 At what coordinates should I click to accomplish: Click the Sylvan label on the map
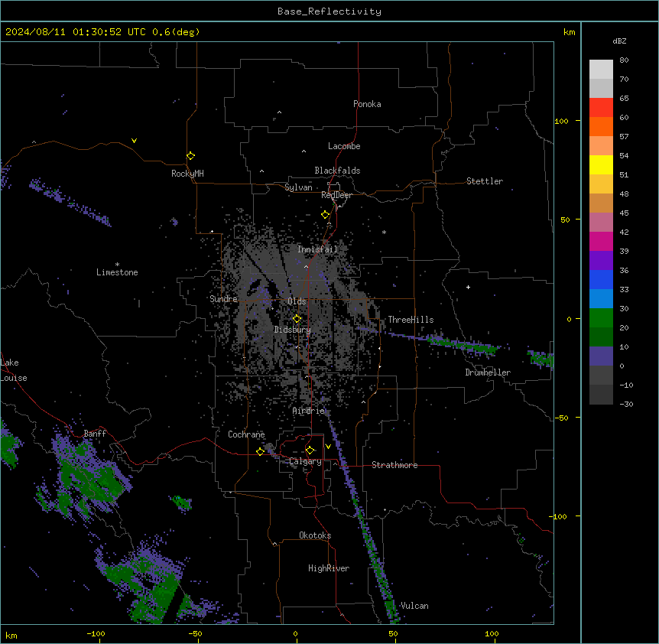click(x=298, y=187)
